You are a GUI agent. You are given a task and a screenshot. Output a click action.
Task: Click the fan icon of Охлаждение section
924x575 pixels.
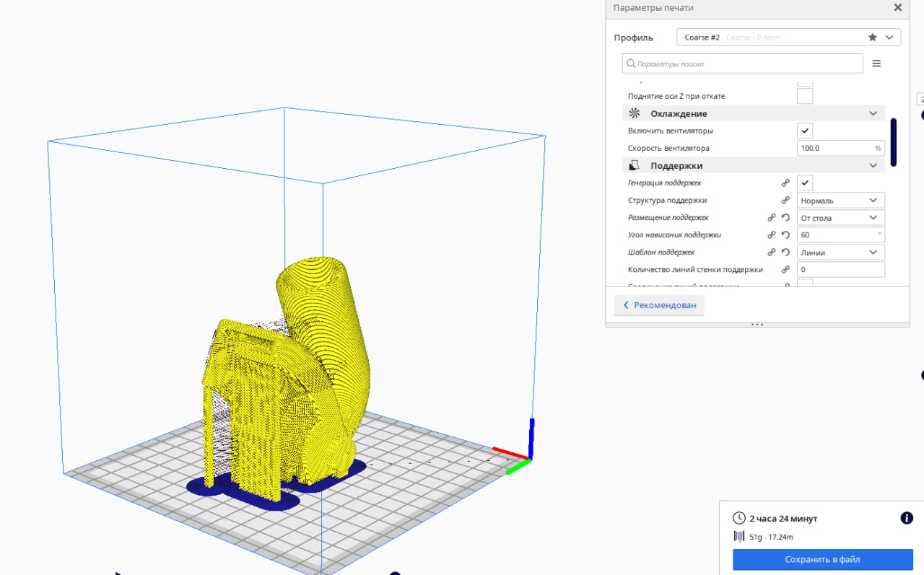634,113
